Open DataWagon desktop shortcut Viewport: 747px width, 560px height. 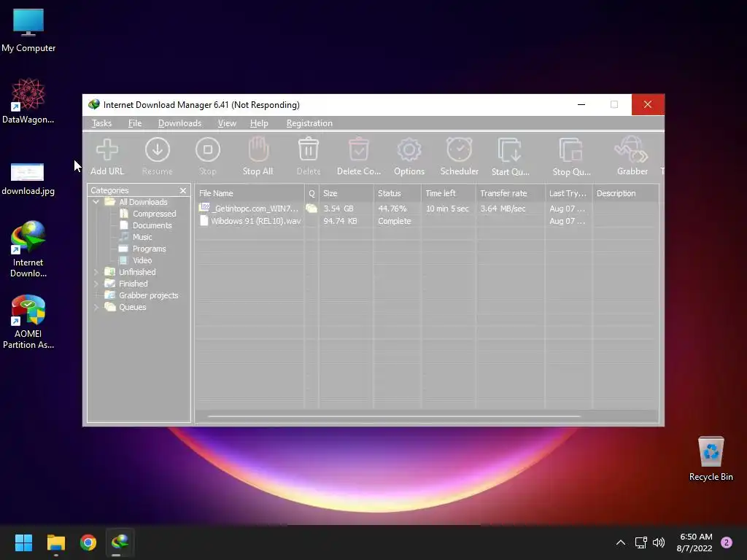coord(28,101)
